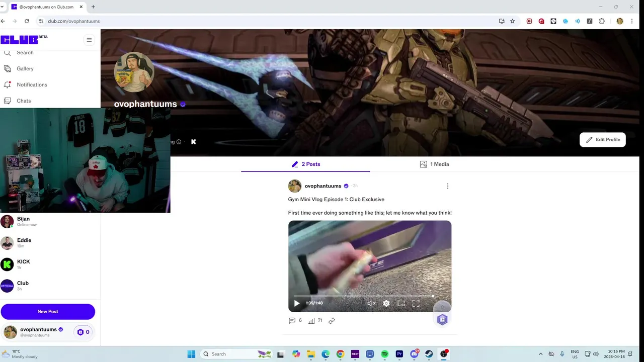Click the post author name ovophantuums
This screenshot has width=644, height=362.
[x=323, y=186]
